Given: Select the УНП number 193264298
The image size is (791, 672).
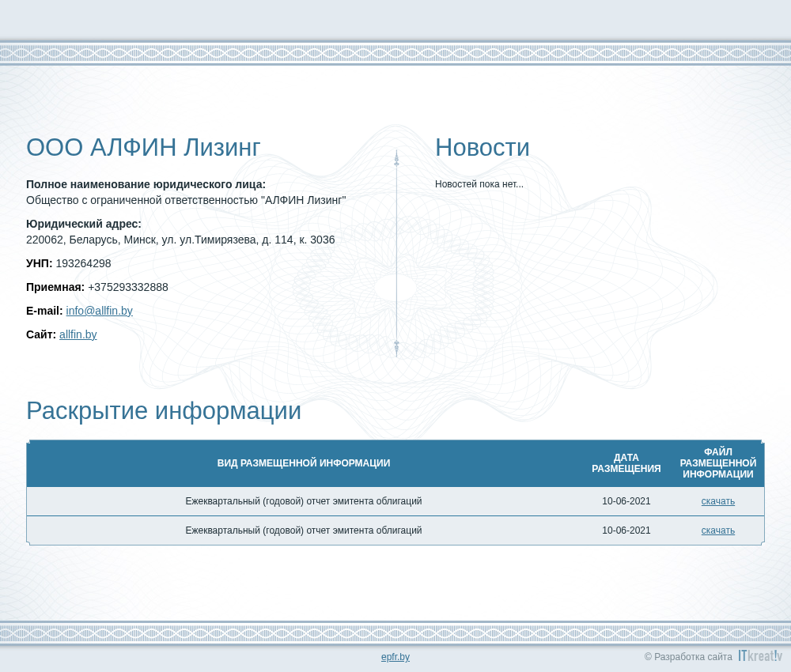Looking at the screenshot, I should pos(83,263).
